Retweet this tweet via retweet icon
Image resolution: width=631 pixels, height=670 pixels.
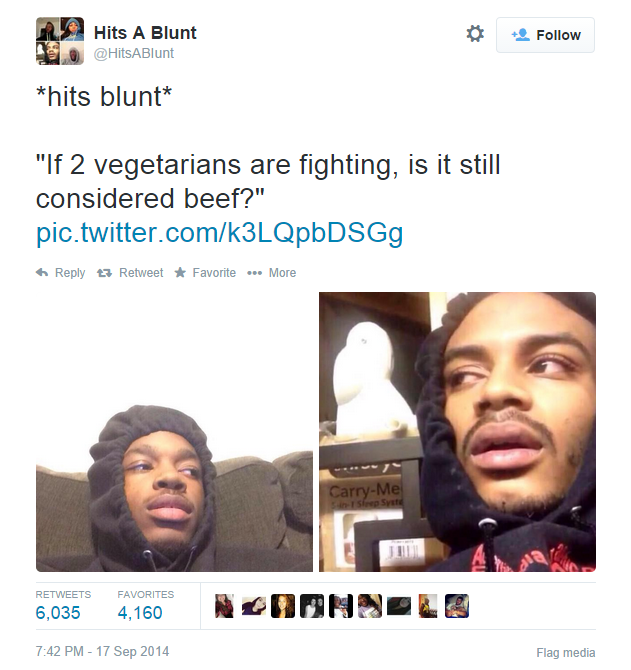point(104,273)
